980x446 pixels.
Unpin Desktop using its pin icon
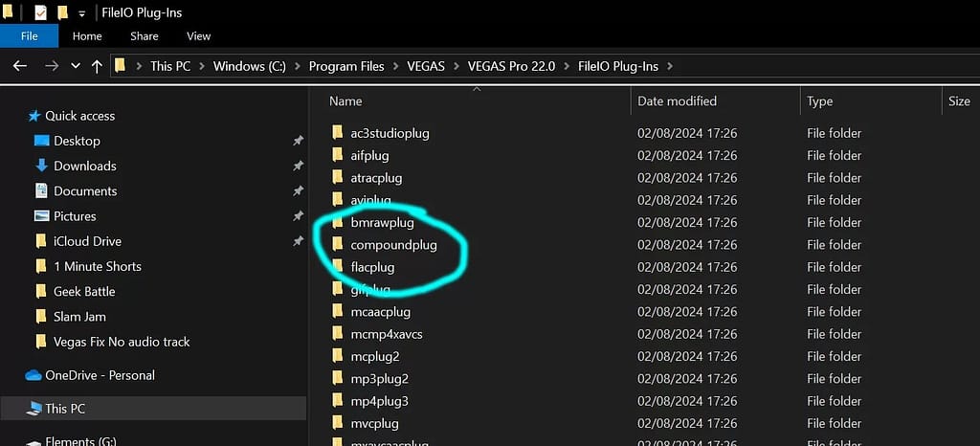tap(299, 142)
